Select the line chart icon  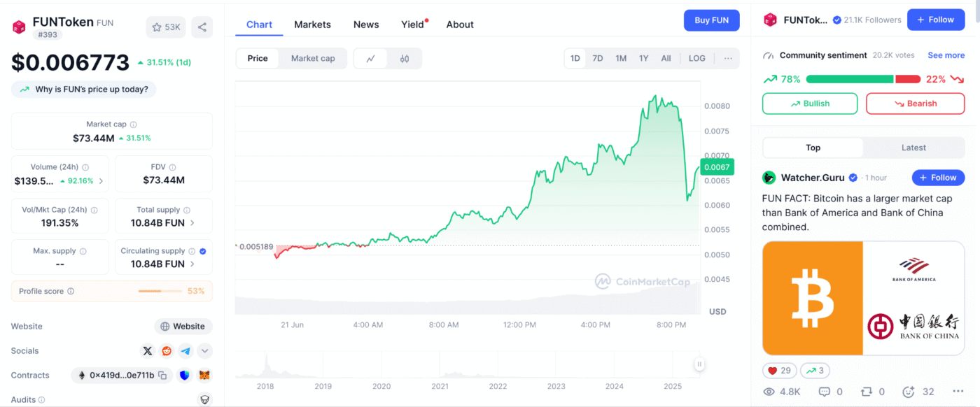(371, 59)
